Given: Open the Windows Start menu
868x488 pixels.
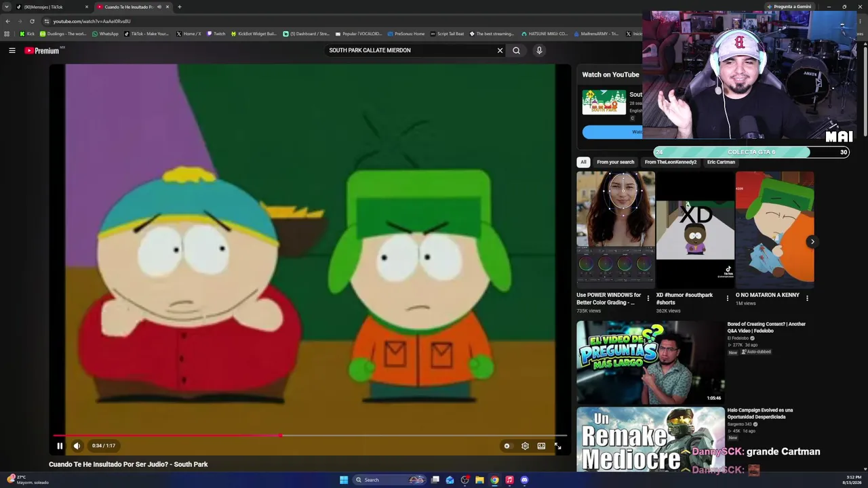Looking at the screenshot, I should tap(344, 480).
